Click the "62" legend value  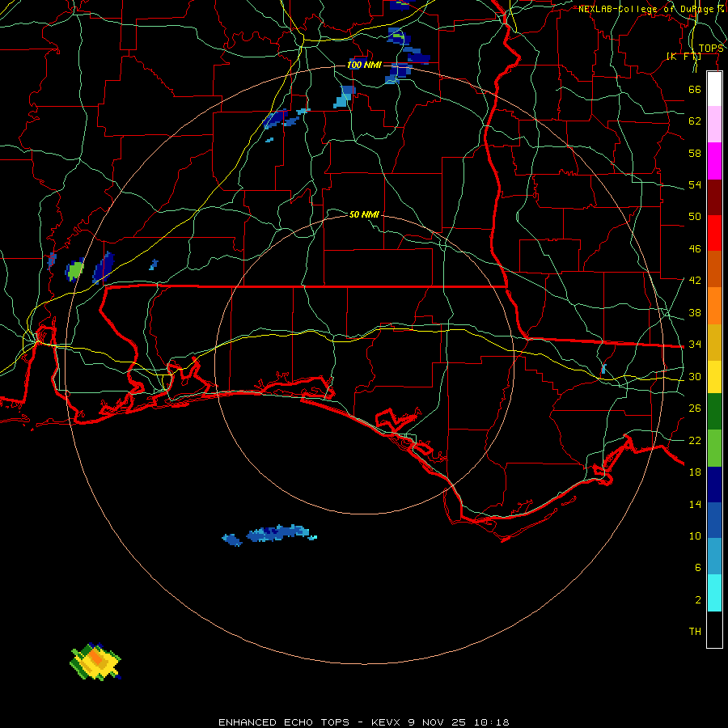click(x=695, y=121)
